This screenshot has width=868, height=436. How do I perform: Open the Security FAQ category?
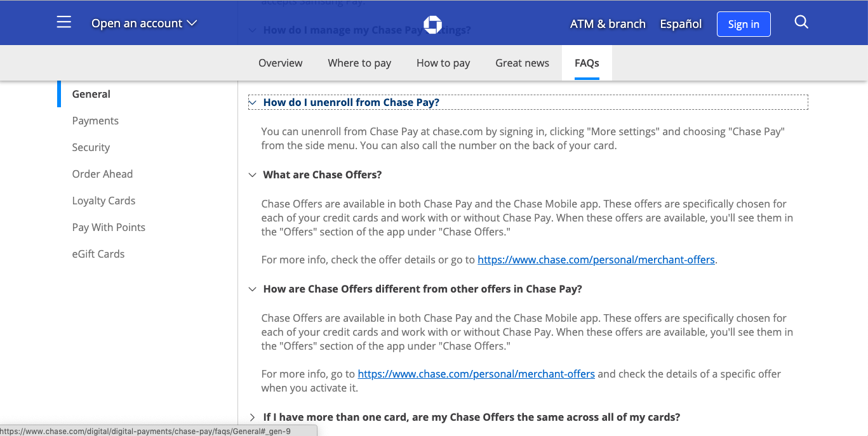pyautogui.click(x=91, y=147)
